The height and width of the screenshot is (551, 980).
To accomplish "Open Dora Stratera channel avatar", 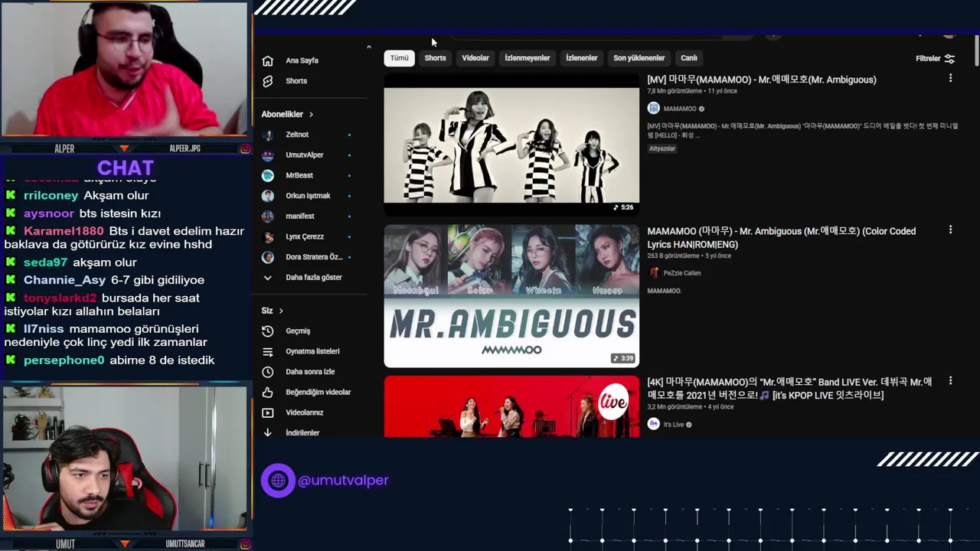I will tap(268, 257).
